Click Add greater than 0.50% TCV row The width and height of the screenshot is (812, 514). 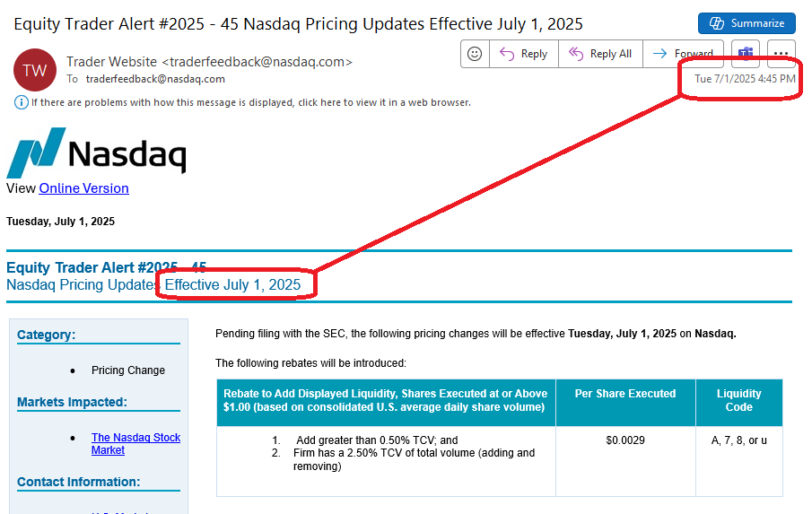[x=377, y=440]
